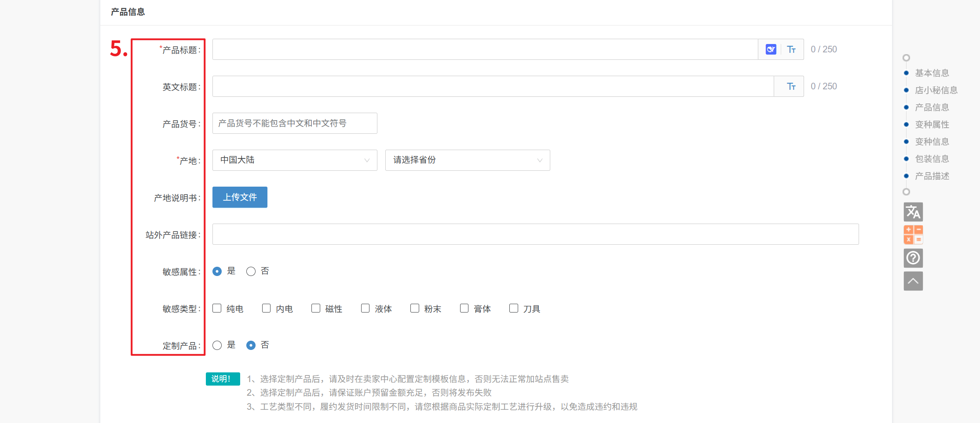The height and width of the screenshot is (423, 980).
Task: Click text format icon beside product title
Action: [x=791, y=49]
